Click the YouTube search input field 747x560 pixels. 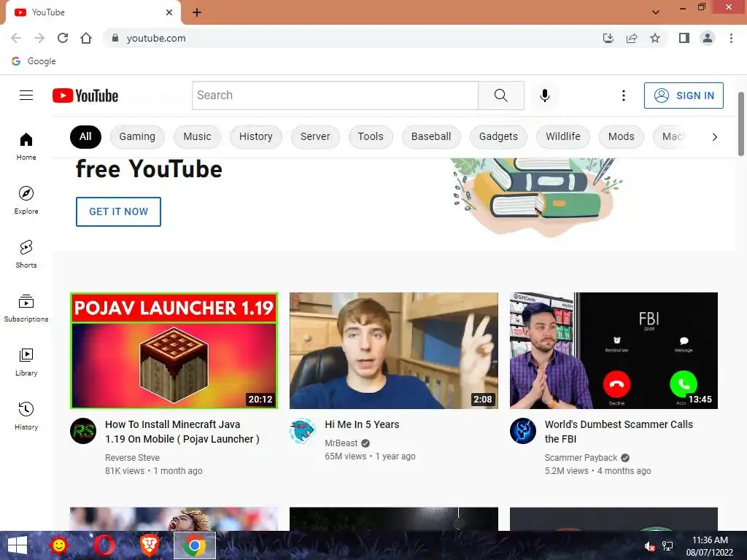[x=335, y=96]
